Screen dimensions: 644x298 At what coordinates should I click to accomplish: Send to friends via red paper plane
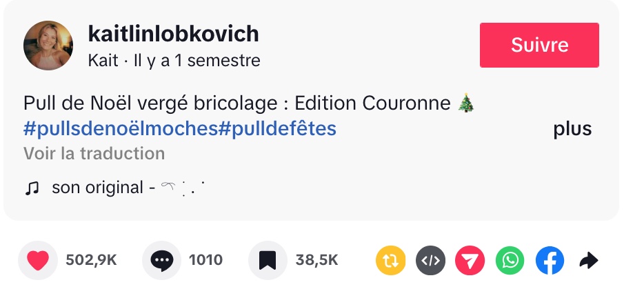(470, 260)
